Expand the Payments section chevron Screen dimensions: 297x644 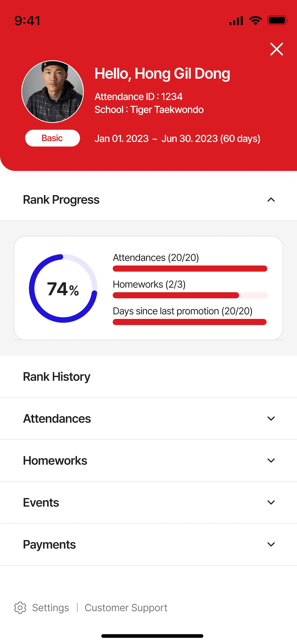coord(271,544)
